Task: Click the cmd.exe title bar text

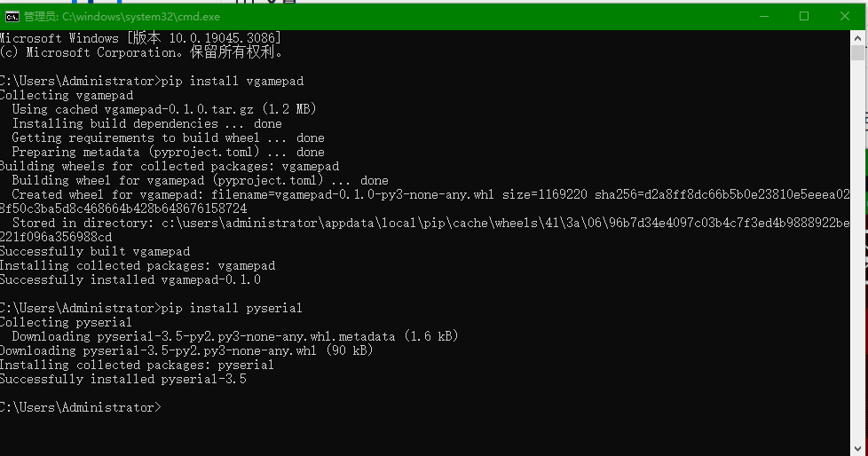Action: (x=122, y=16)
